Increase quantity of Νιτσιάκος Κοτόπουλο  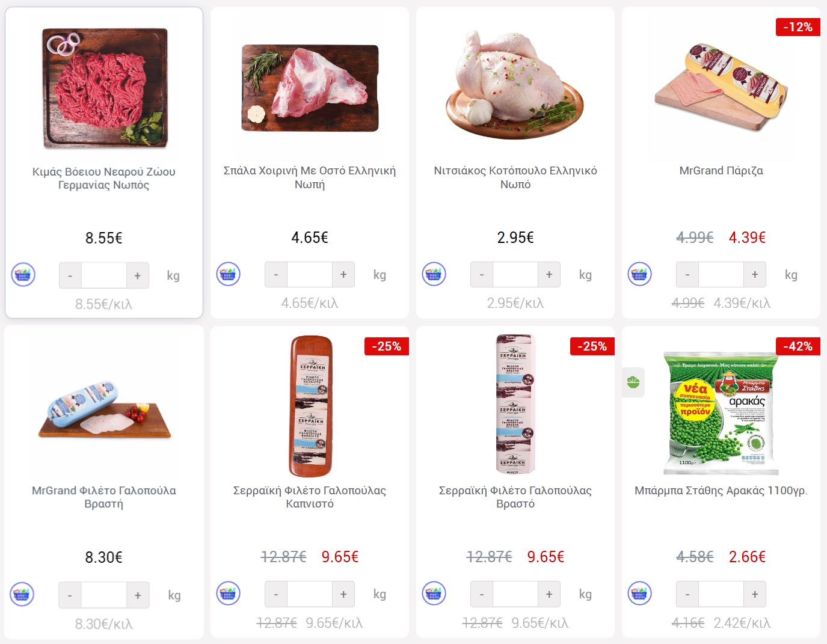(x=549, y=275)
